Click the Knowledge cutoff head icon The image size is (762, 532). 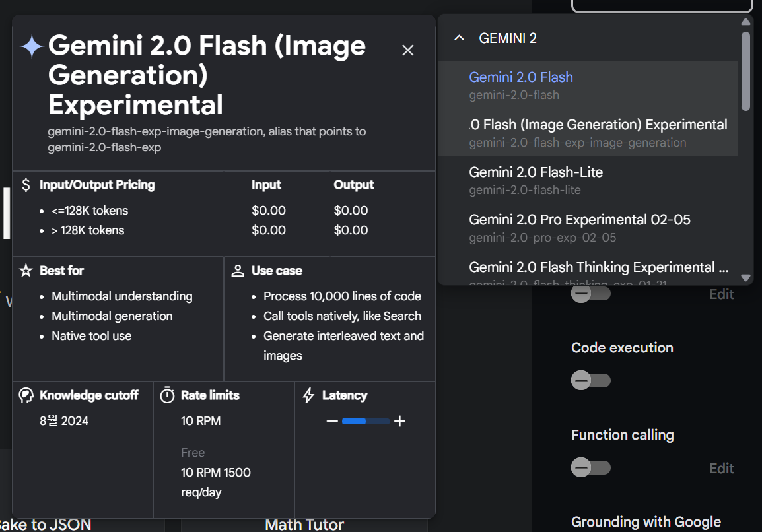[x=26, y=395]
